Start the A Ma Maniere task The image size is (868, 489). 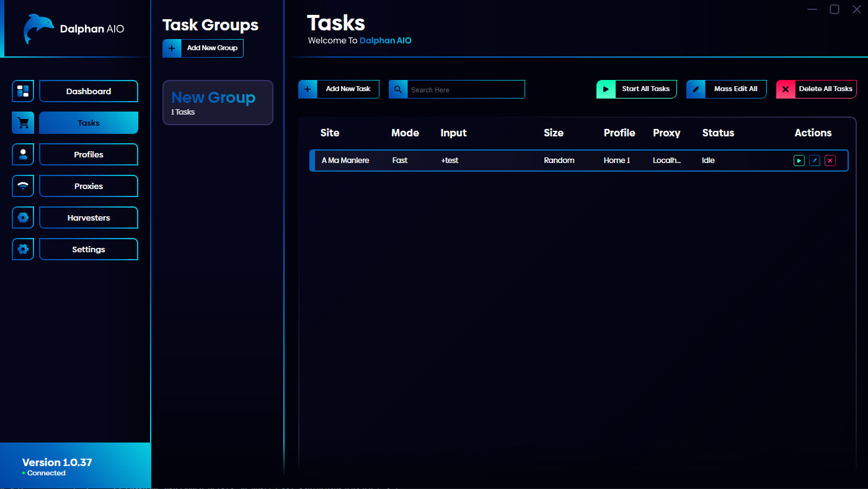tap(799, 161)
